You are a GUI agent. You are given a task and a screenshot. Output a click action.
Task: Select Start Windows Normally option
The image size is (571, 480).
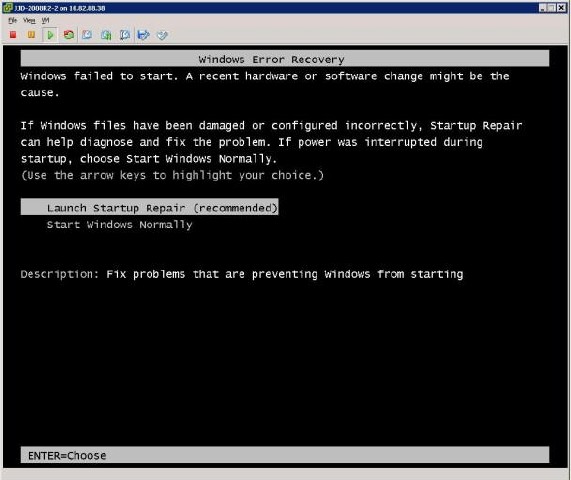119,224
